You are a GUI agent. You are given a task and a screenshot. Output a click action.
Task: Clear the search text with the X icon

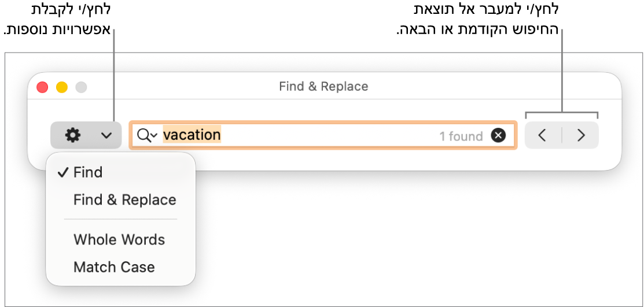click(498, 135)
